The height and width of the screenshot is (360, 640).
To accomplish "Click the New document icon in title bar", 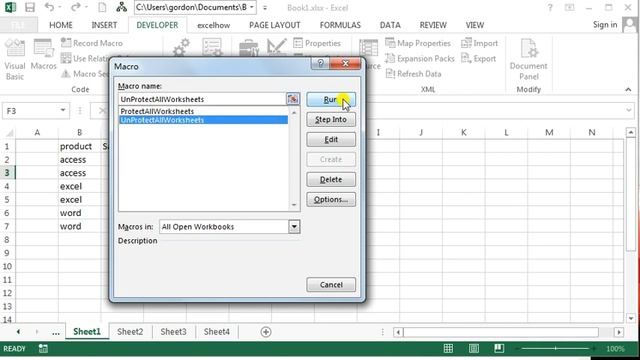I will (x=102, y=7).
